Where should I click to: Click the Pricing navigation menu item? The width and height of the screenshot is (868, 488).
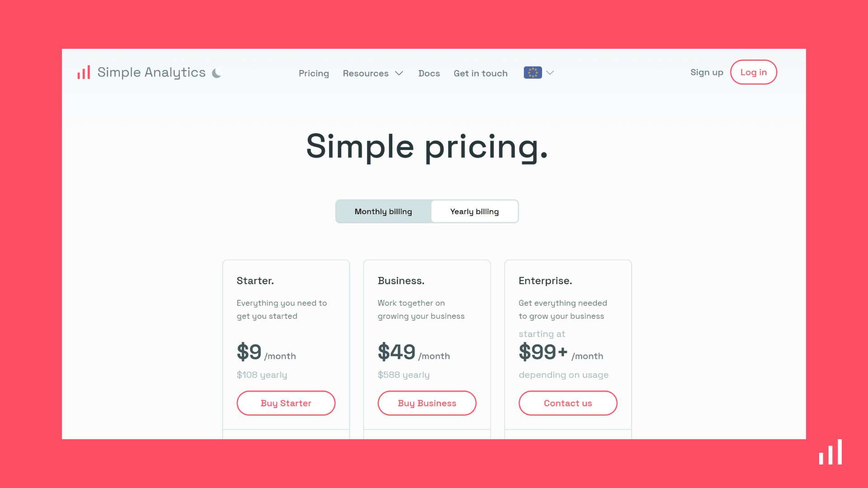(x=314, y=73)
